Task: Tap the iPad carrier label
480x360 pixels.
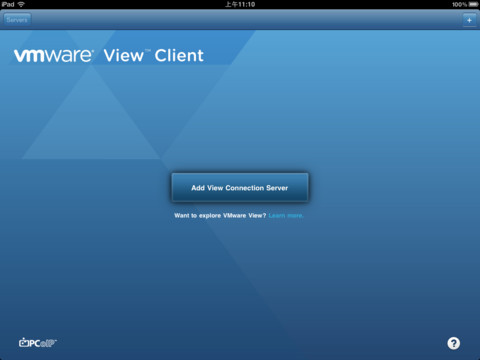Action: (8, 4)
